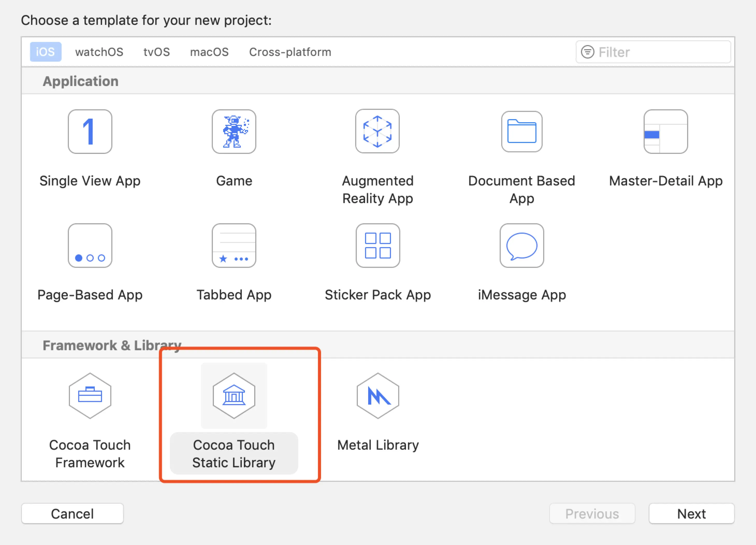This screenshot has height=545, width=756.
Task: Choose the Page-Based App template icon
Action: (90, 246)
